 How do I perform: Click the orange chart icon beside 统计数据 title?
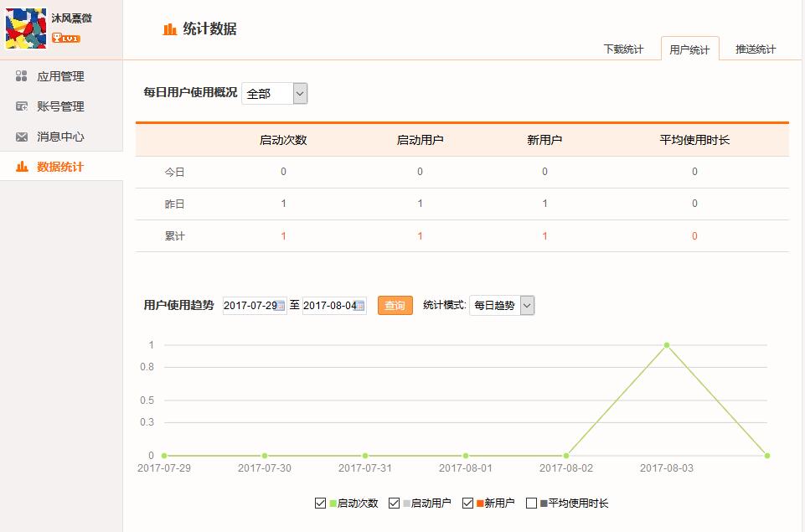pyautogui.click(x=170, y=29)
